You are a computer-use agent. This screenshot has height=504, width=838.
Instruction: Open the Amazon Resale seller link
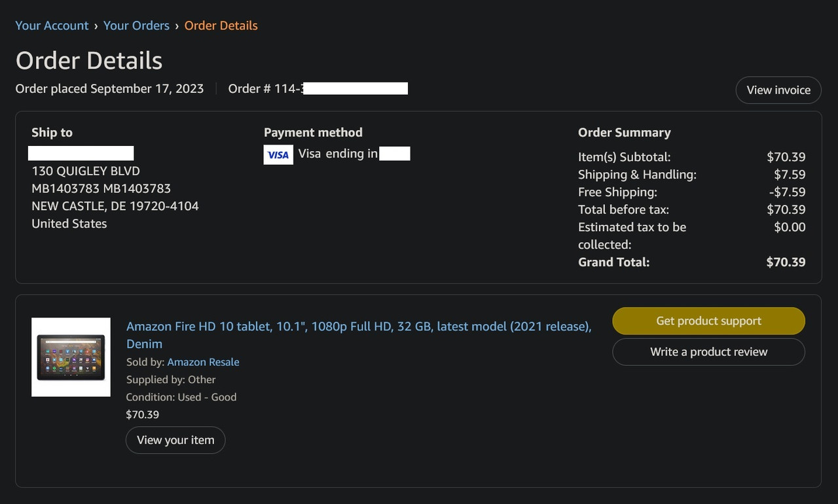coord(203,362)
